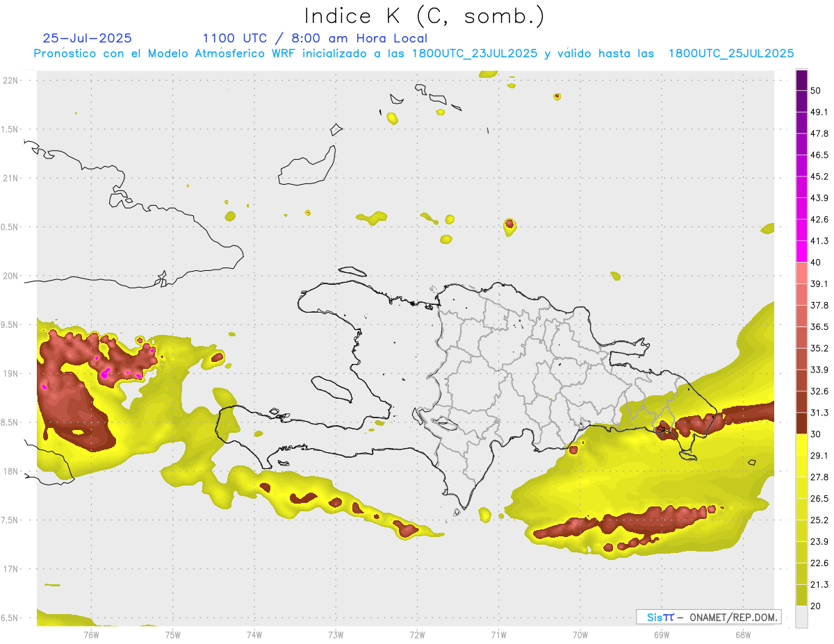The image size is (834, 644).
Task: Click the colorbar value '21.3'
Action: 819,584
